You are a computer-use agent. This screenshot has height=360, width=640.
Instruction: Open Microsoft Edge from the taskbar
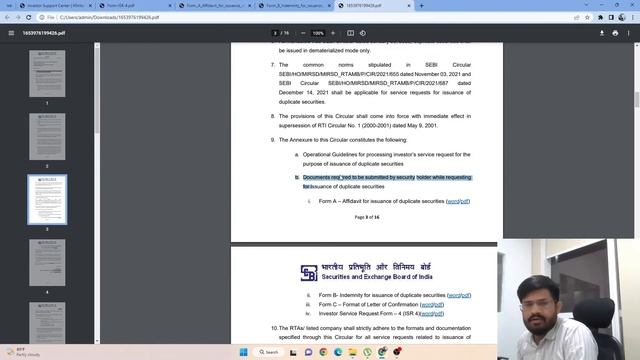coord(338,352)
